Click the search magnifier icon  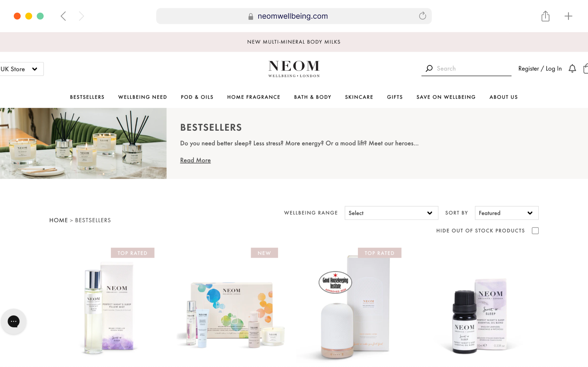pyautogui.click(x=429, y=68)
